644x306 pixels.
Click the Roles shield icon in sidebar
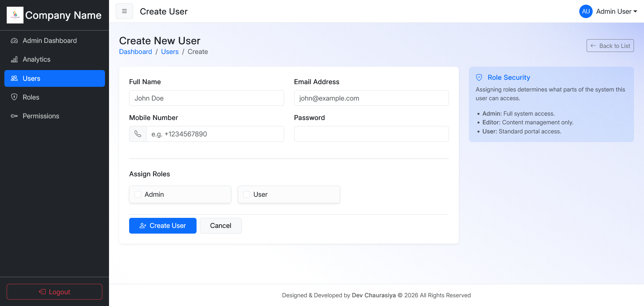tap(14, 97)
